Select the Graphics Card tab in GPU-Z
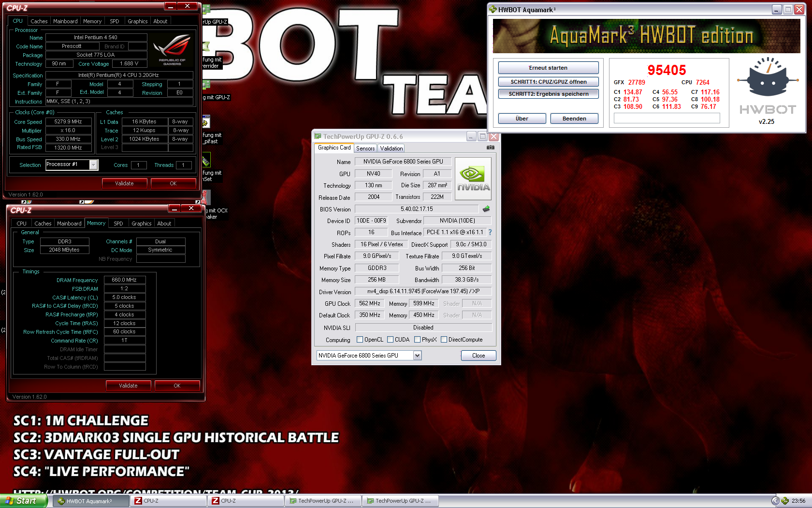This screenshot has height=508, width=812. pyautogui.click(x=334, y=148)
